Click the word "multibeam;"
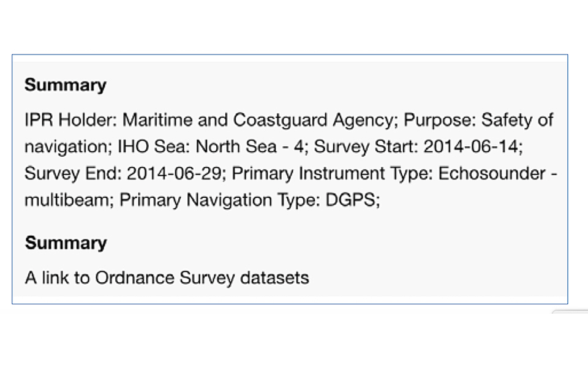588x392 pixels. pyautogui.click(x=69, y=200)
